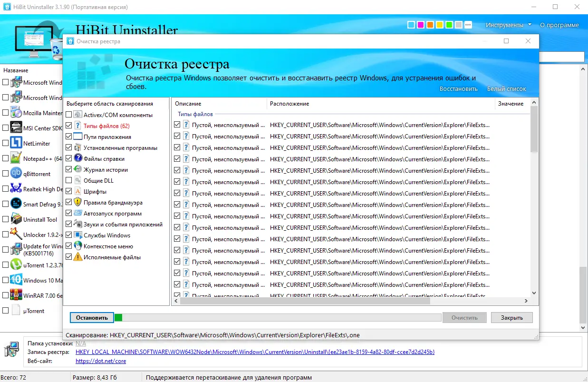Sort results by Расположение column header

click(x=381, y=104)
